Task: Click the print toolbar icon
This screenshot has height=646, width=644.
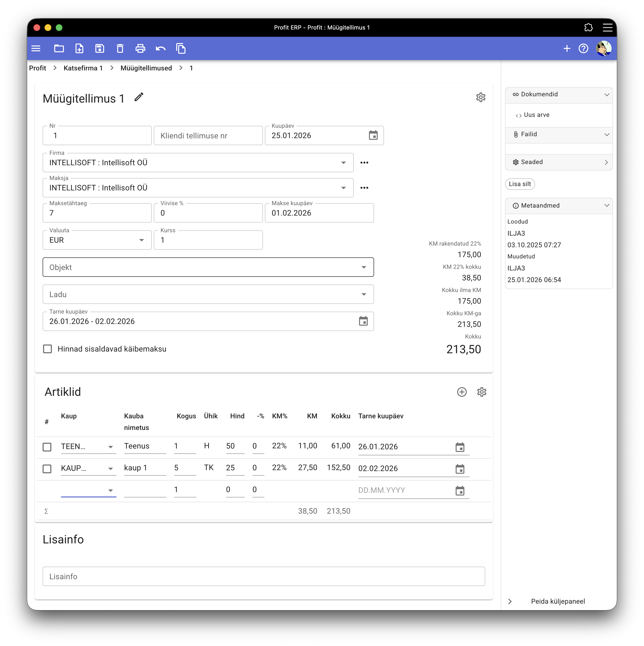Action: 140,48
